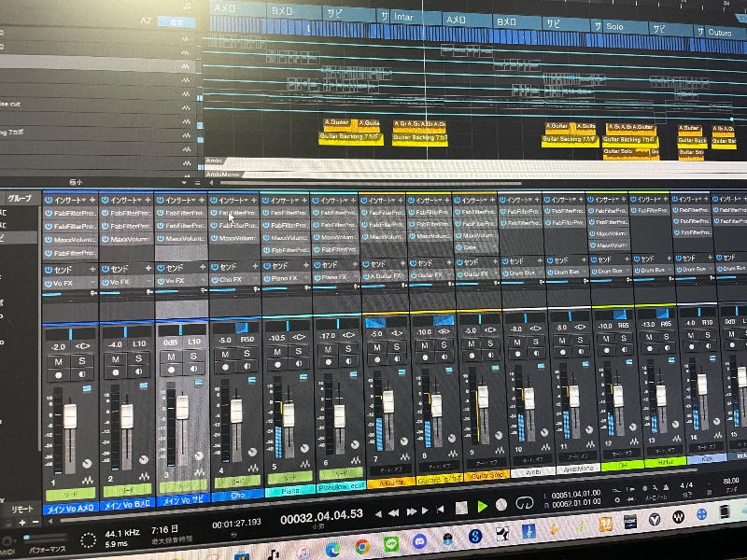
Task: Open Google Chrome from the Dock
Action: [x=361, y=546]
